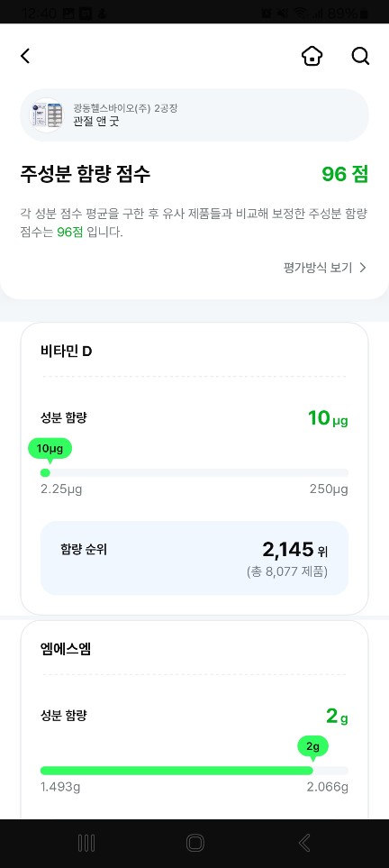This screenshot has width=389, height=868.
Task: Tap Android back navigation button
Action: (x=304, y=843)
